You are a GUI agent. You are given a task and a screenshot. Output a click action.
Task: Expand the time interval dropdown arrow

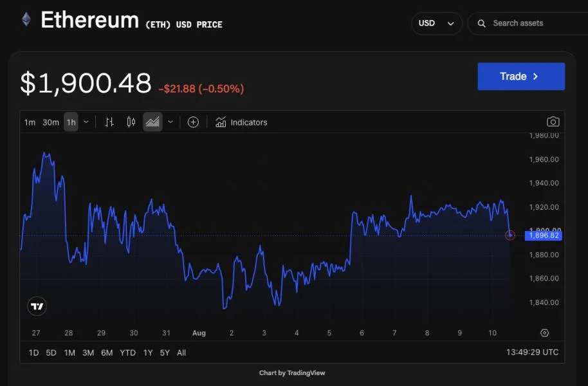coord(86,122)
